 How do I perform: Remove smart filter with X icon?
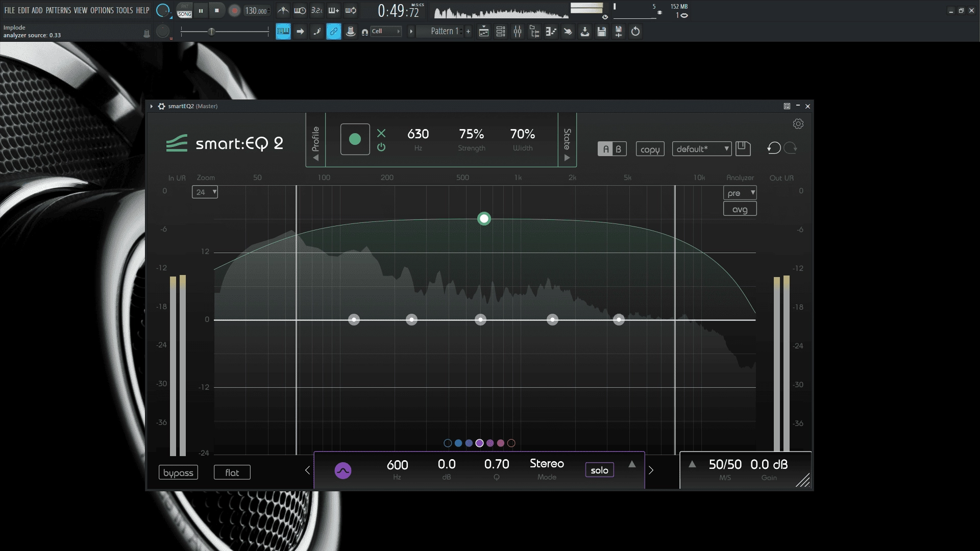pos(381,133)
